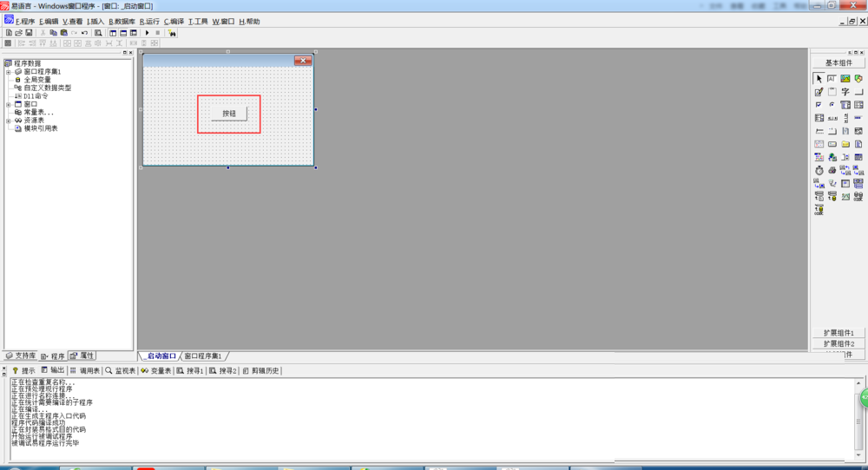Select the AI text label component icon

pyautogui.click(x=832, y=79)
